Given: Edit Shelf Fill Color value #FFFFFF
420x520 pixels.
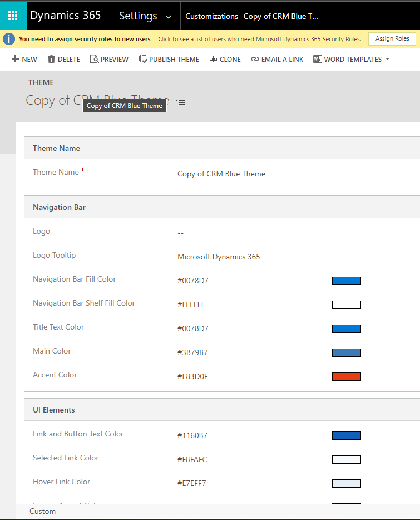Looking at the screenshot, I should pos(191,305).
